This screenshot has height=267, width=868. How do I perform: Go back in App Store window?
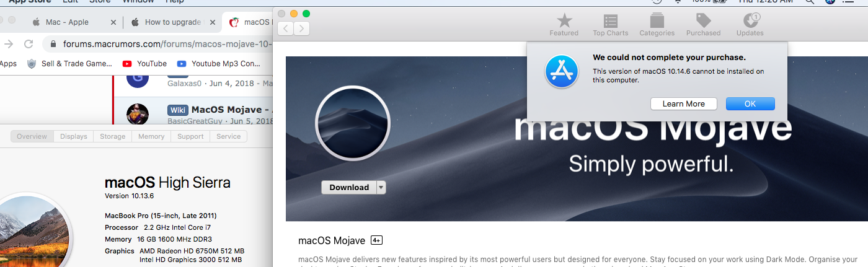(x=285, y=28)
